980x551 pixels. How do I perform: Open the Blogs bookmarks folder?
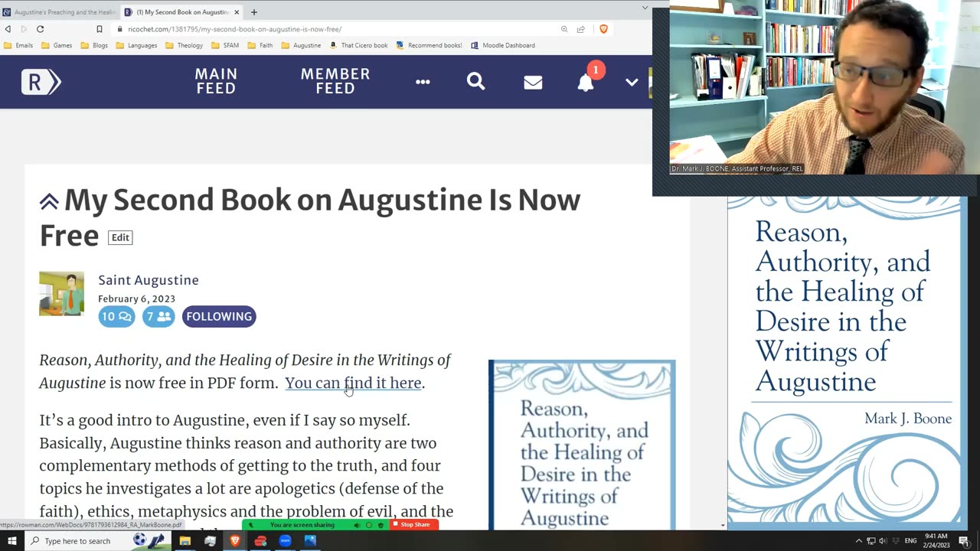point(94,45)
